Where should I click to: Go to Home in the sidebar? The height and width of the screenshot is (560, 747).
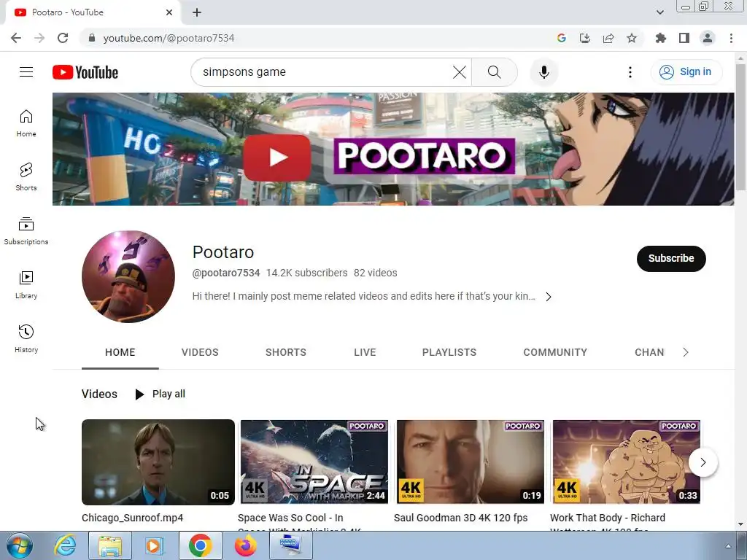coord(26,123)
